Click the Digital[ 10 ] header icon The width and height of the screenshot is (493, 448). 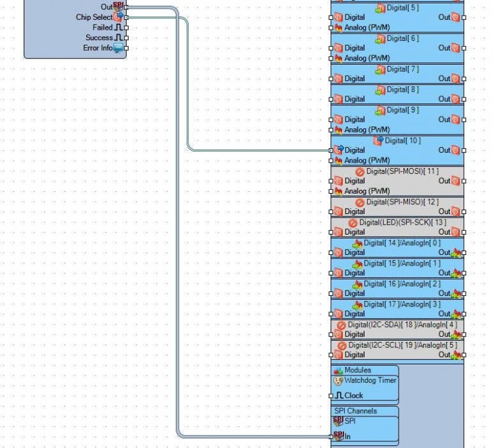[378, 141]
